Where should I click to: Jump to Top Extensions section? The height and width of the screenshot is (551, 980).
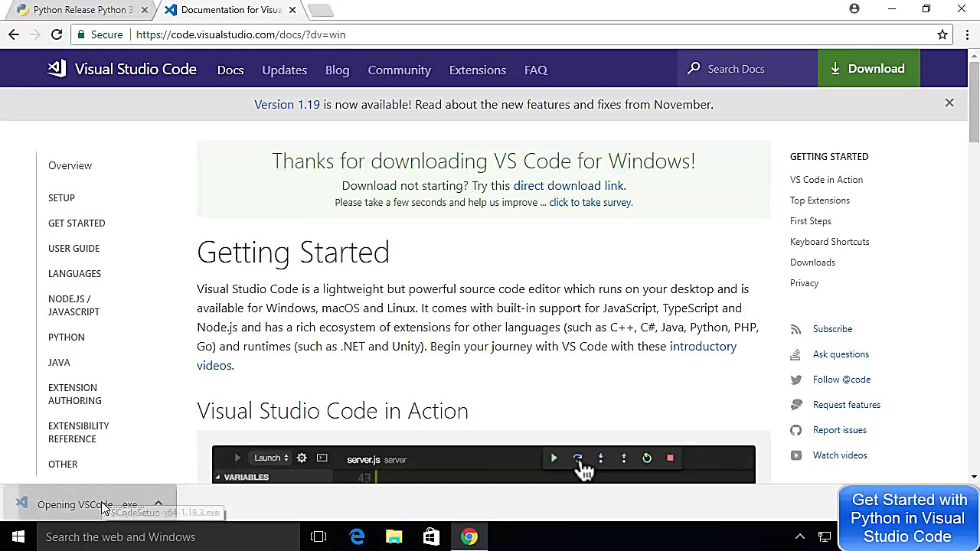click(820, 201)
